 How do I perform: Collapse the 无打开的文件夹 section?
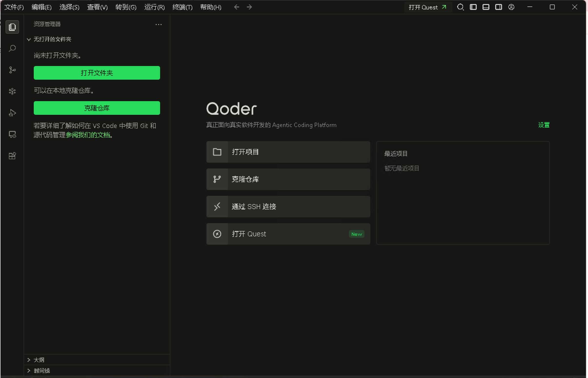[29, 39]
